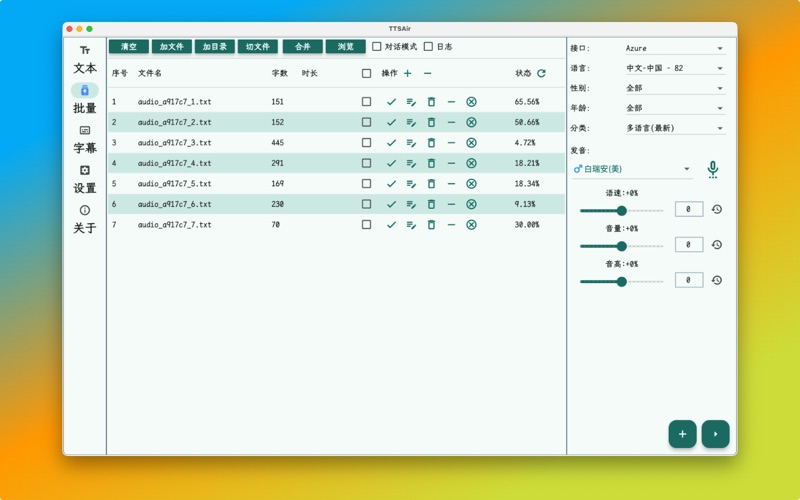Click the 音高 value input field
The width and height of the screenshot is (800, 500).
689,280
